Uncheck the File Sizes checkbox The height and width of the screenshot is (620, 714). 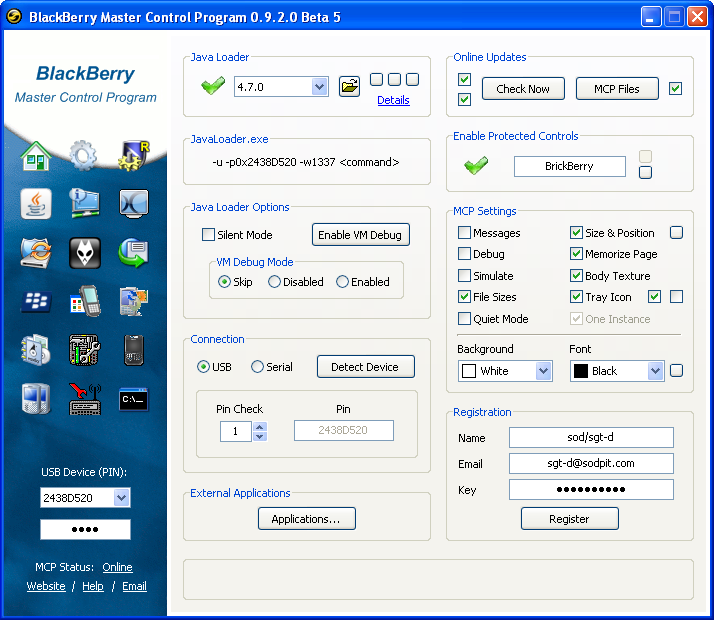pos(464,297)
